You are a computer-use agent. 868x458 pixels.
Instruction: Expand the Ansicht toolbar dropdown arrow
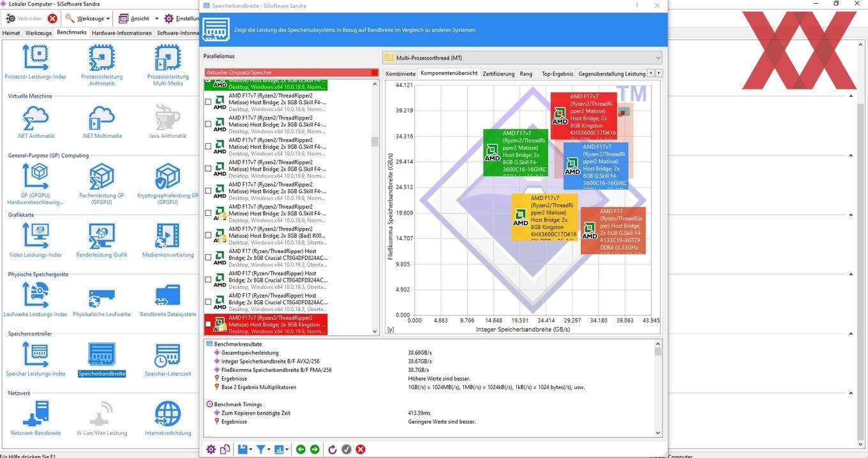tap(157, 19)
